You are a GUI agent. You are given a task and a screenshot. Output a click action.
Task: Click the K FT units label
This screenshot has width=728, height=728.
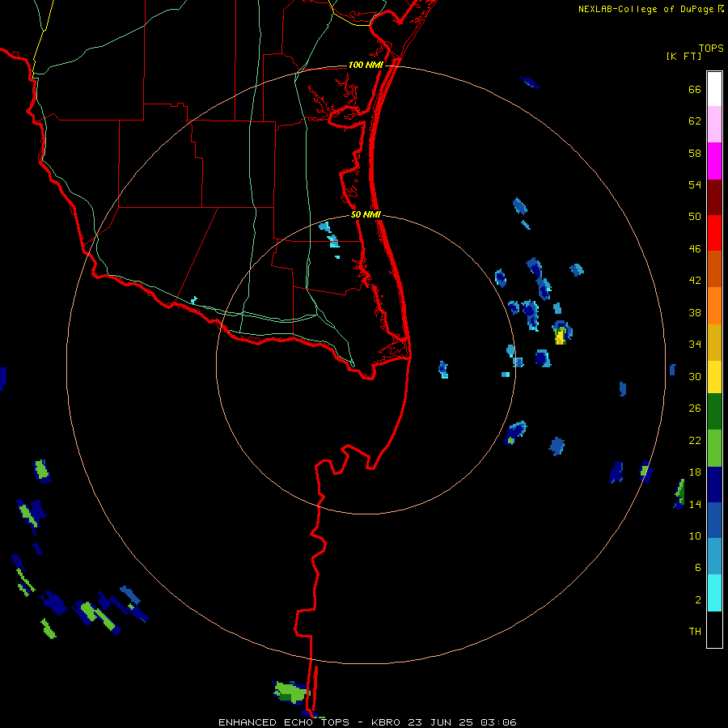tap(684, 56)
